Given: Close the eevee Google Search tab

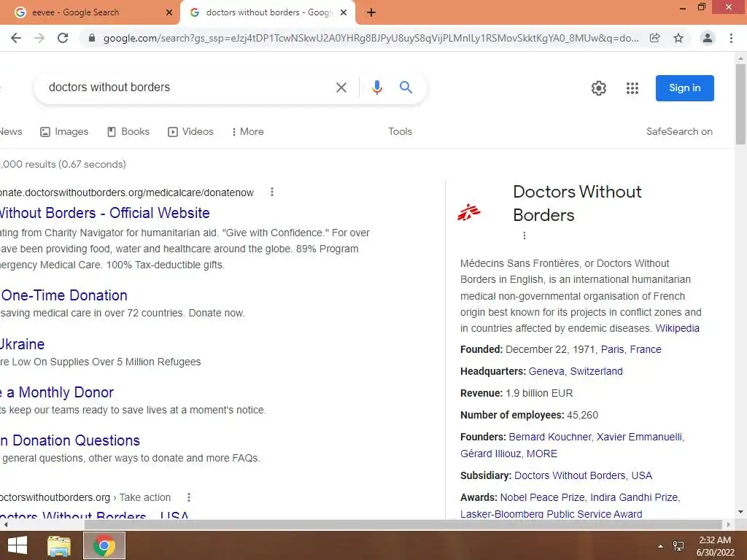Looking at the screenshot, I should pyautogui.click(x=169, y=12).
